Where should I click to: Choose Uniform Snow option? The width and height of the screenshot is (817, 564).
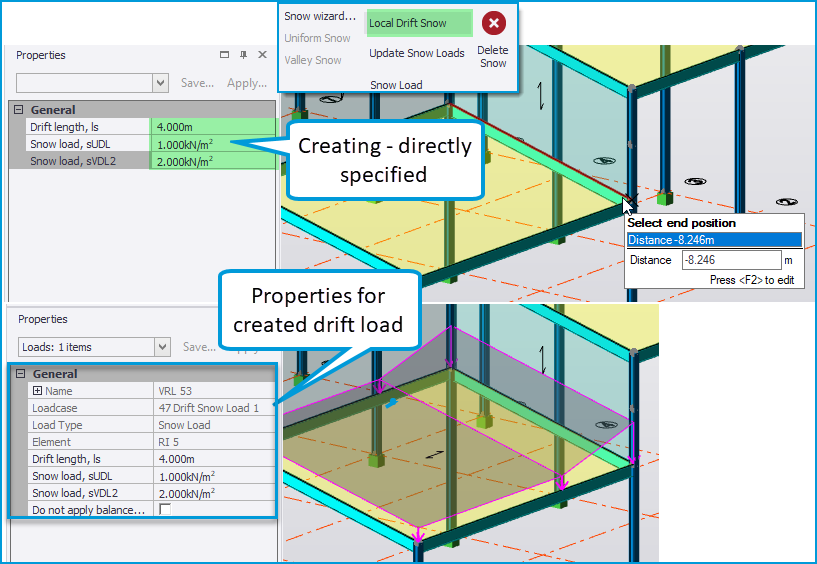pyautogui.click(x=317, y=38)
